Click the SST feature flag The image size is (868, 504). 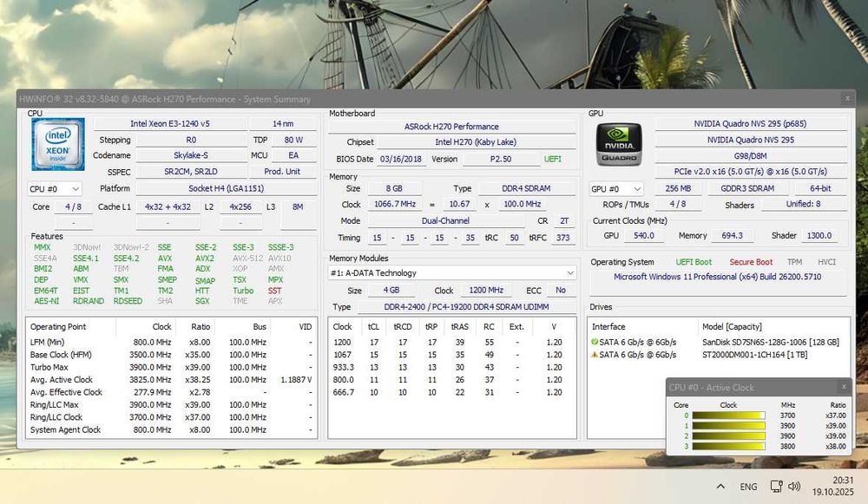pyautogui.click(x=274, y=291)
